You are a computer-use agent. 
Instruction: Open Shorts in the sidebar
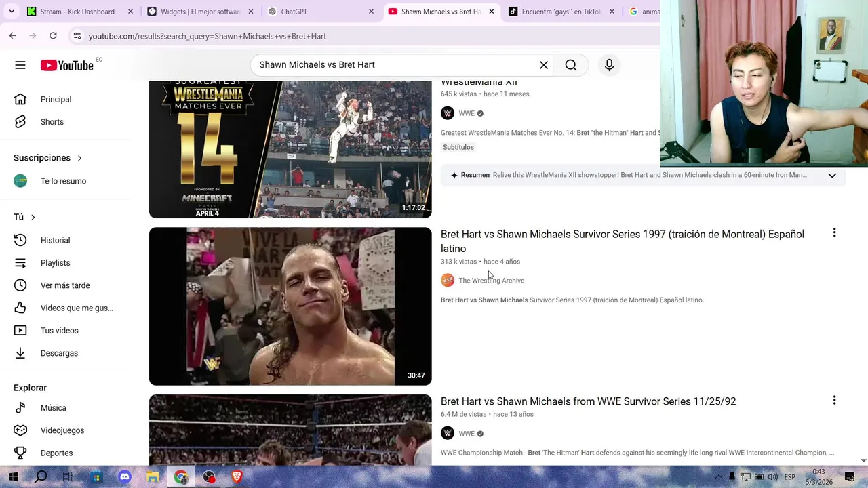pyautogui.click(x=65, y=122)
